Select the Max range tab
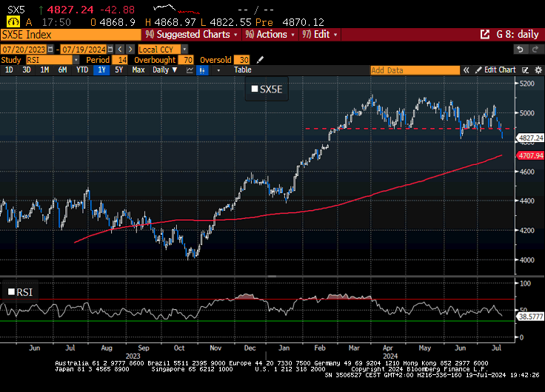Viewport: 545px width, 392px height. coord(138,70)
